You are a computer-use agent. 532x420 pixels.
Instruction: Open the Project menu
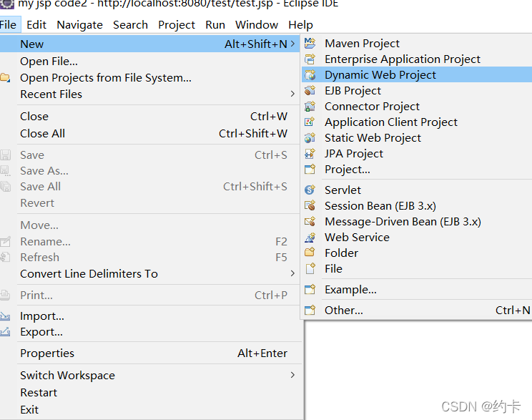pos(177,25)
